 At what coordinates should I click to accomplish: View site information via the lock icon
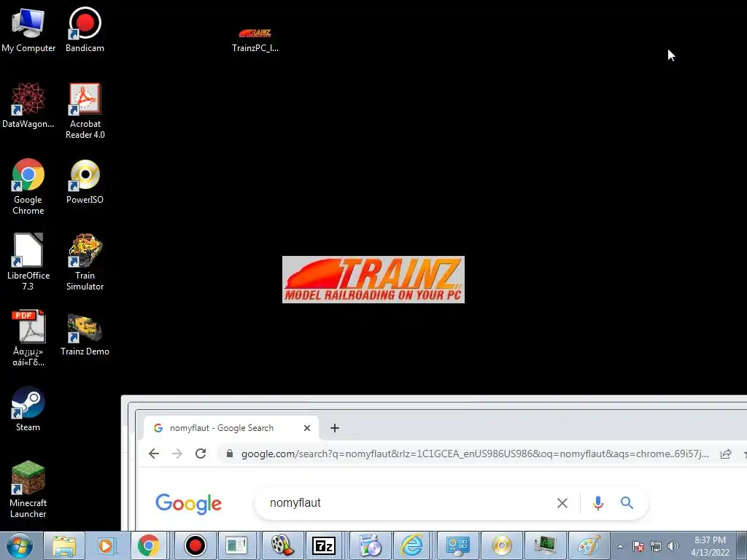[229, 454]
